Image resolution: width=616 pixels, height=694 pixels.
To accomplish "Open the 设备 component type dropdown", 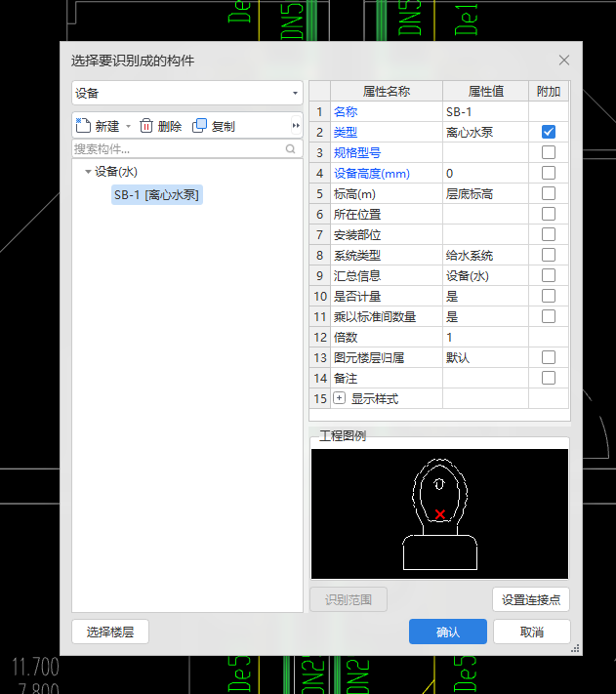I will [x=187, y=93].
